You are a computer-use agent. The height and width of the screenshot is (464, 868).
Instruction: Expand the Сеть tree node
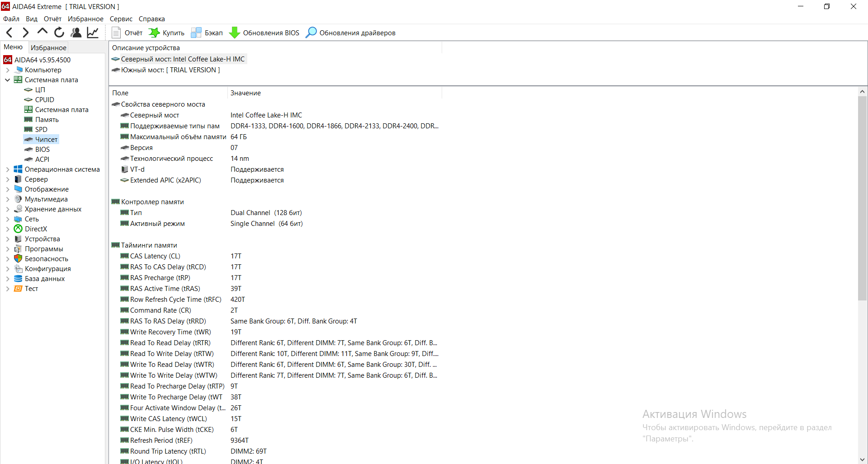[x=8, y=219]
